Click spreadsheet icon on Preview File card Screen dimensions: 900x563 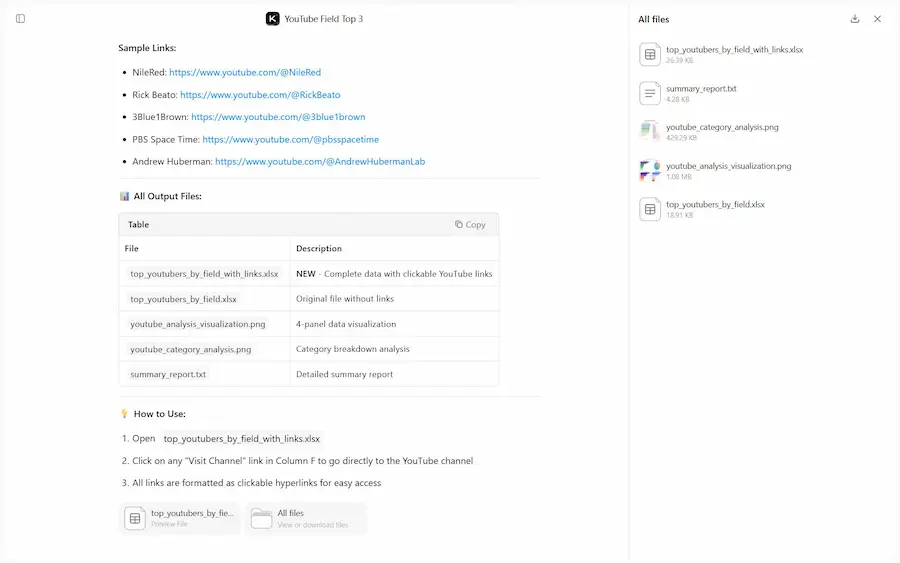coord(135,519)
